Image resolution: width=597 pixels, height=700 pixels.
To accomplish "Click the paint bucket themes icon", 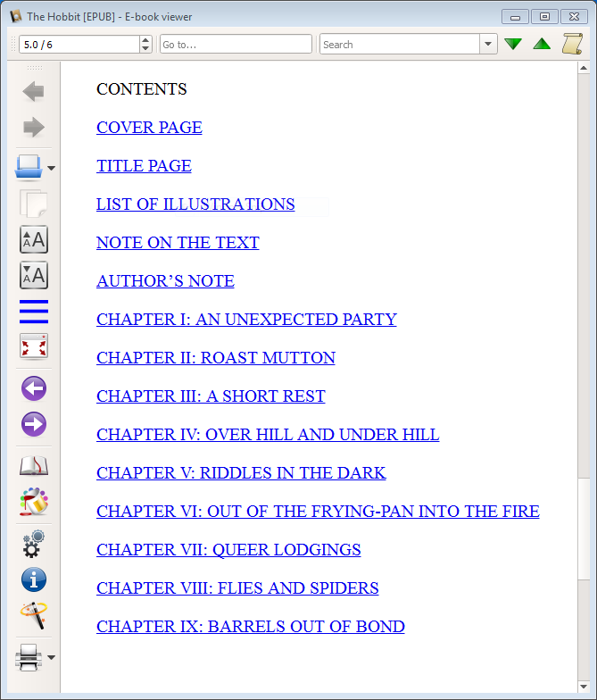I will pos(34,502).
